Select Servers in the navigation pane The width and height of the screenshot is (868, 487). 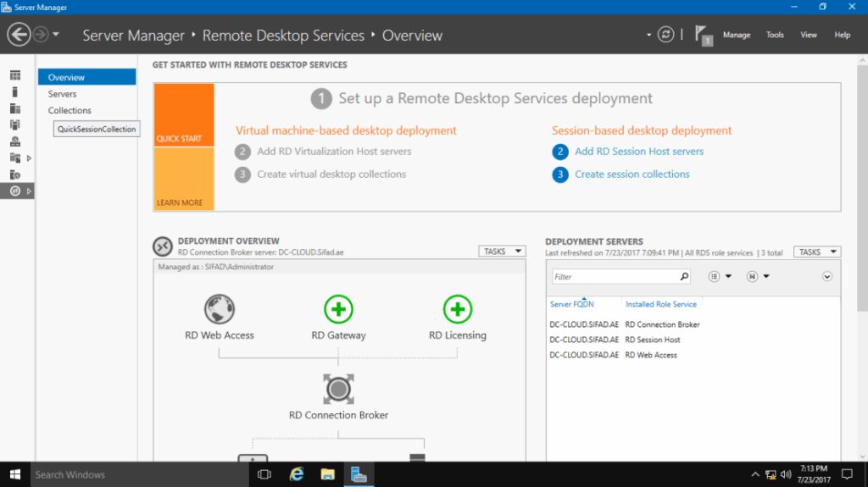(x=63, y=94)
